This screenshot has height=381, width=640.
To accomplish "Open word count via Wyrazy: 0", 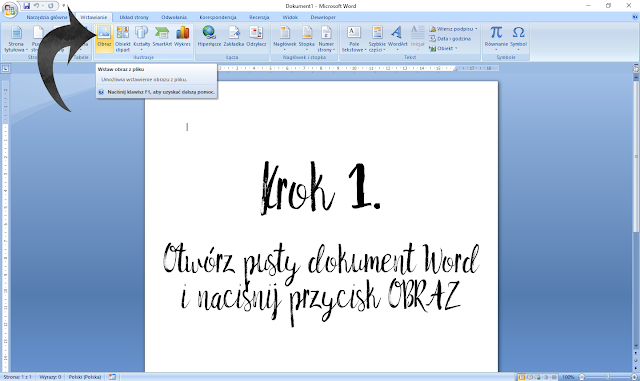I will pos(50,377).
